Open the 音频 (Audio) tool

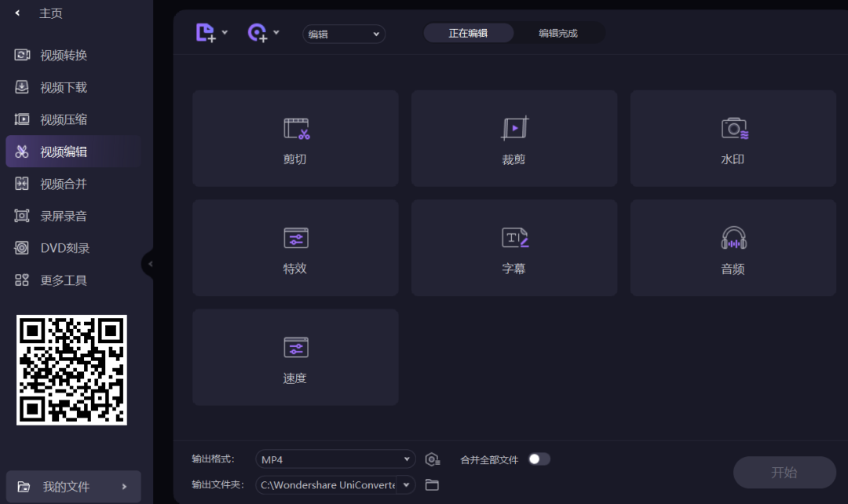coord(732,248)
